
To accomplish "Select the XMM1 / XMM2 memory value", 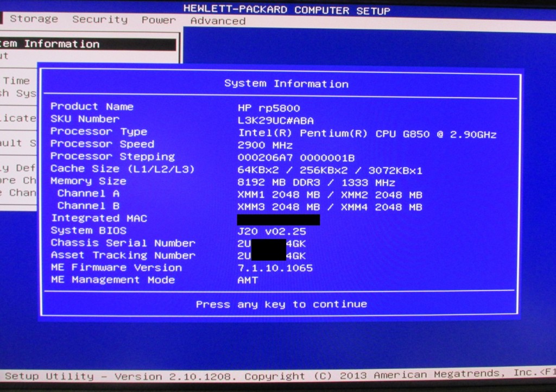I will 330,195.
